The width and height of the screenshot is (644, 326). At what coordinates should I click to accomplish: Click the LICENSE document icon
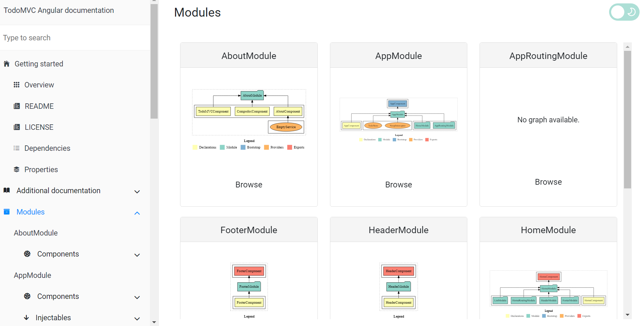(x=17, y=127)
